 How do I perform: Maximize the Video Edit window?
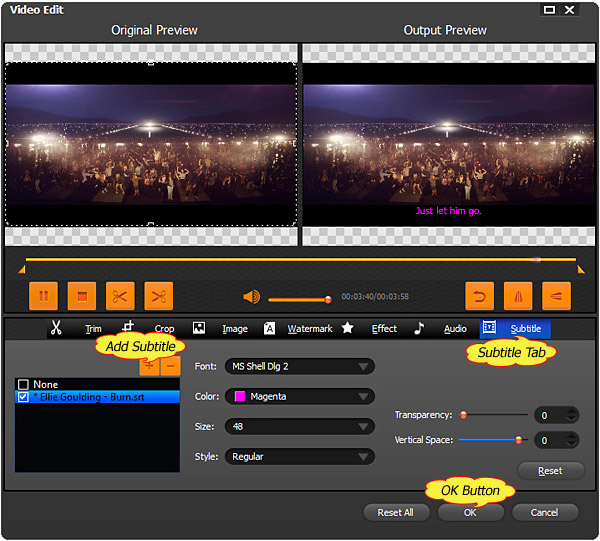click(549, 10)
